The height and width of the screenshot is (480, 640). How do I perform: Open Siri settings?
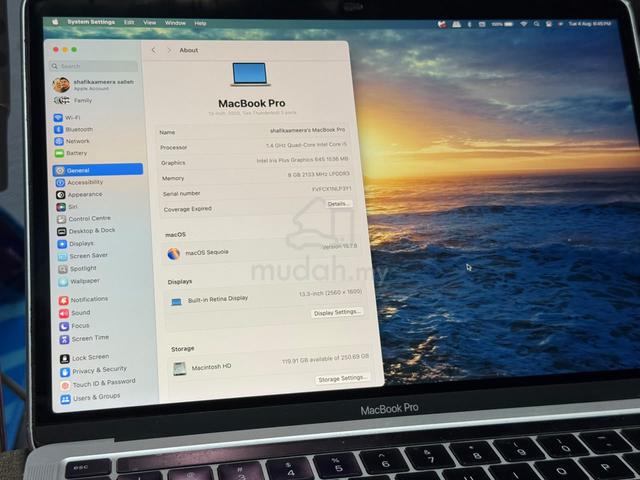point(67,207)
